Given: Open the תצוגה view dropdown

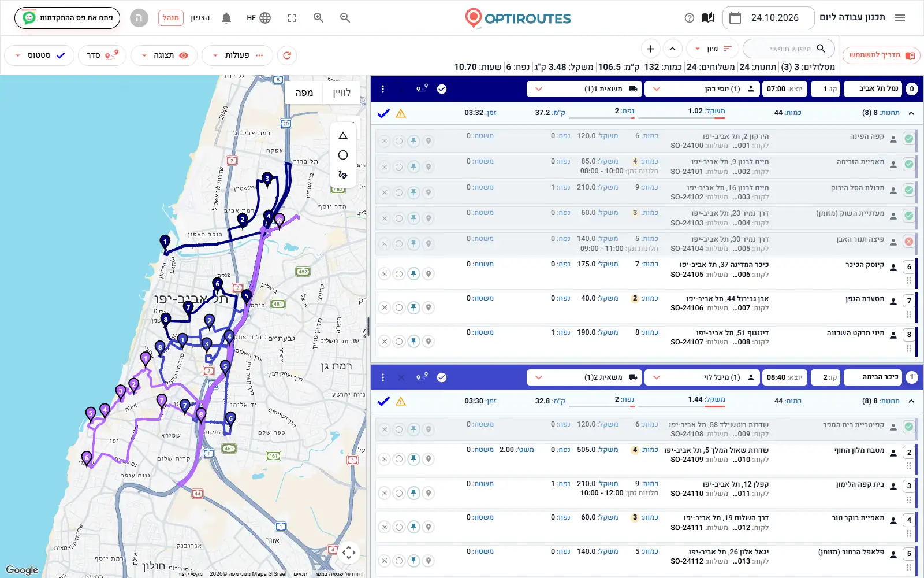Looking at the screenshot, I should point(164,55).
